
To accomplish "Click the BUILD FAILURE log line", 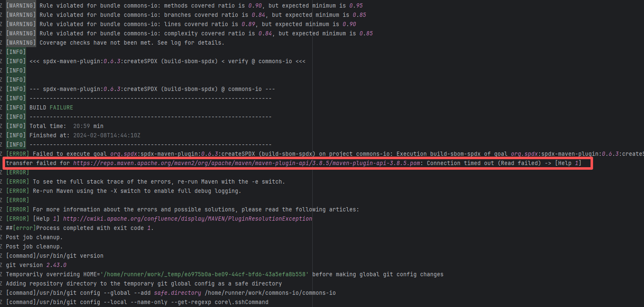I will coord(51,107).
